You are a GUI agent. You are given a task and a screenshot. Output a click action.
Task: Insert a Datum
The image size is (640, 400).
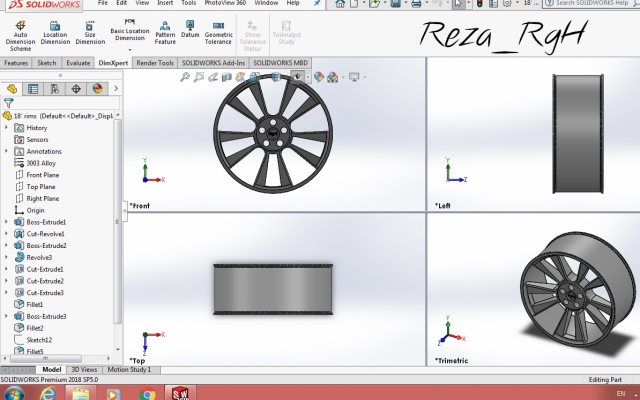pos(190,29)
